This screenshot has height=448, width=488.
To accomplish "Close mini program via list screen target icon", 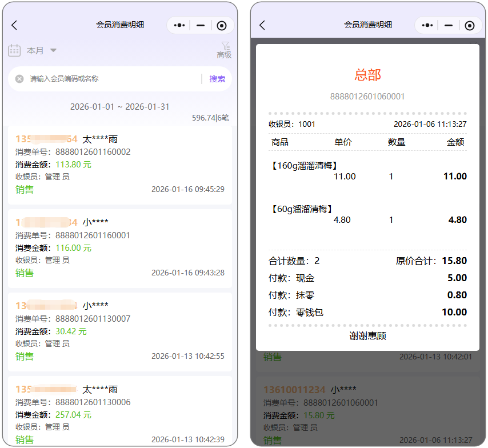I will (222, 25).
